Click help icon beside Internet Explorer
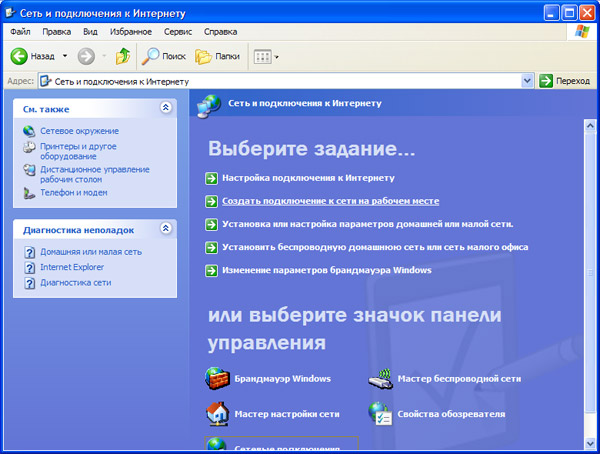This screenshot has width=600, height=454. [x=29, y=268]
